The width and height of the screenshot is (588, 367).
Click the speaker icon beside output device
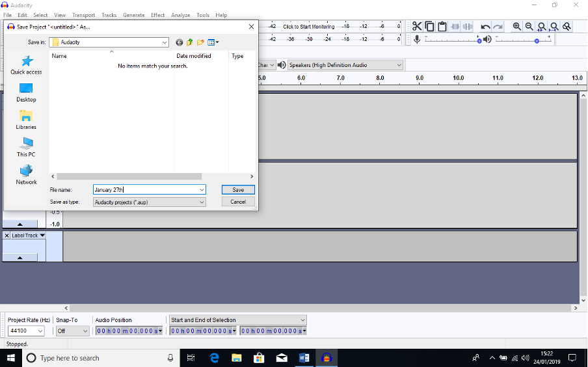pyautogui.click(x=282, y=65)
